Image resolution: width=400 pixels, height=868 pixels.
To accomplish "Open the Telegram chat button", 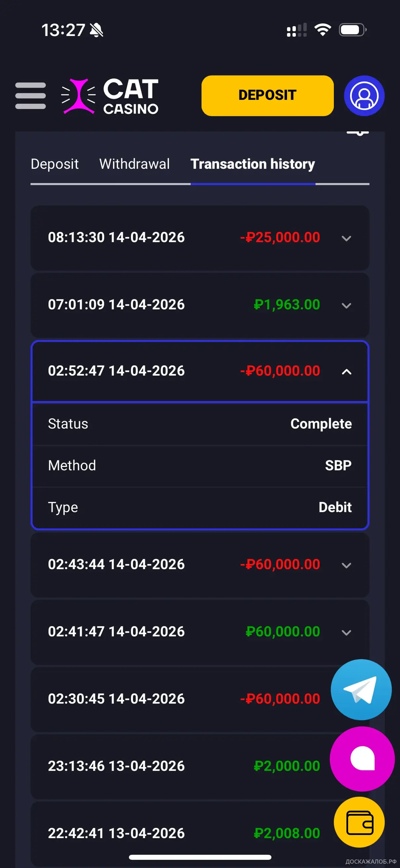I will click(361, 689).
